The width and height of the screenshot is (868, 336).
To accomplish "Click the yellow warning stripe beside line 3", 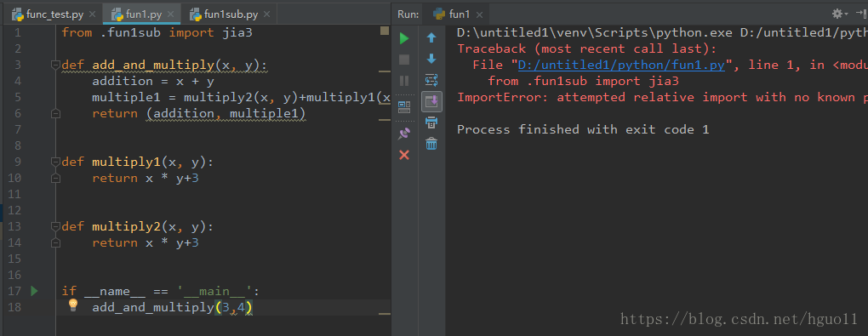I will click(384, 71).
